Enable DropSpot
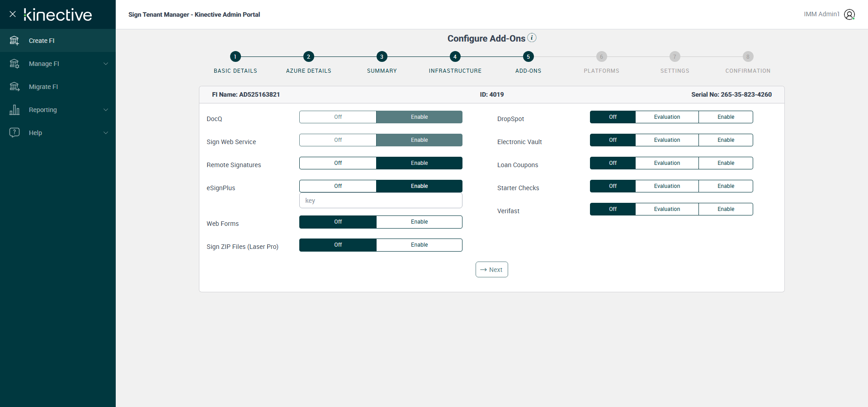Screen dimensions: 868x407 [x=726, y=117]
